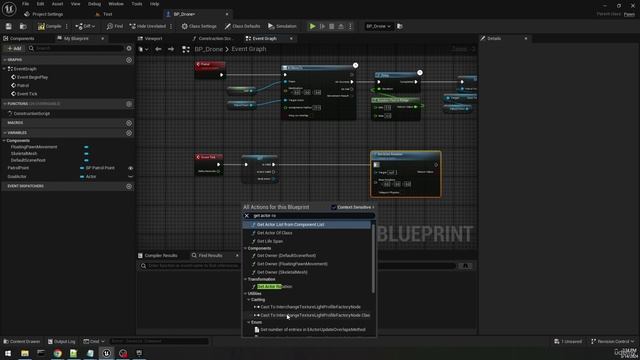Toggle PatrolPoint variable visibility eye
Screen dimensions: 640x360
(130, 168)
